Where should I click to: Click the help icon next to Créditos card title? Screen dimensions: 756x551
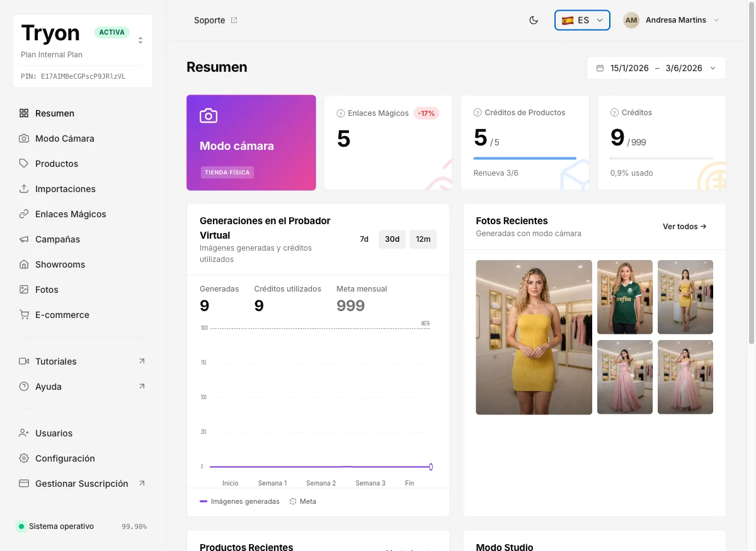coord(614,113)
